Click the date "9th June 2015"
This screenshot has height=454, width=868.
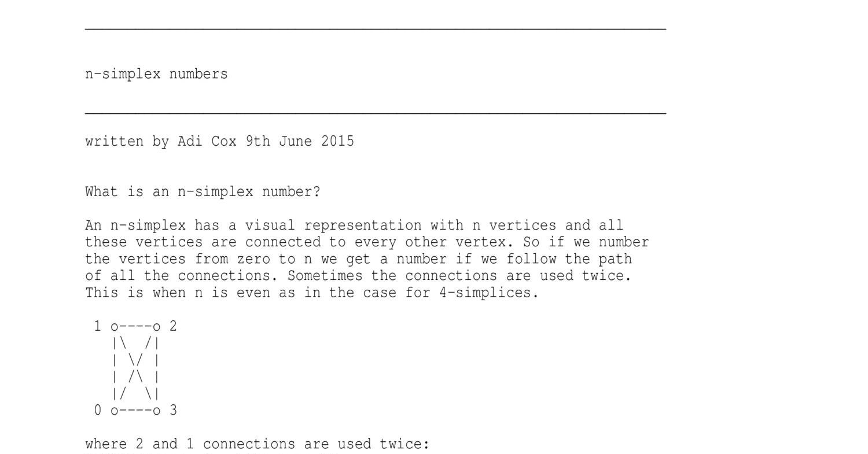click(x=300, y=142)
